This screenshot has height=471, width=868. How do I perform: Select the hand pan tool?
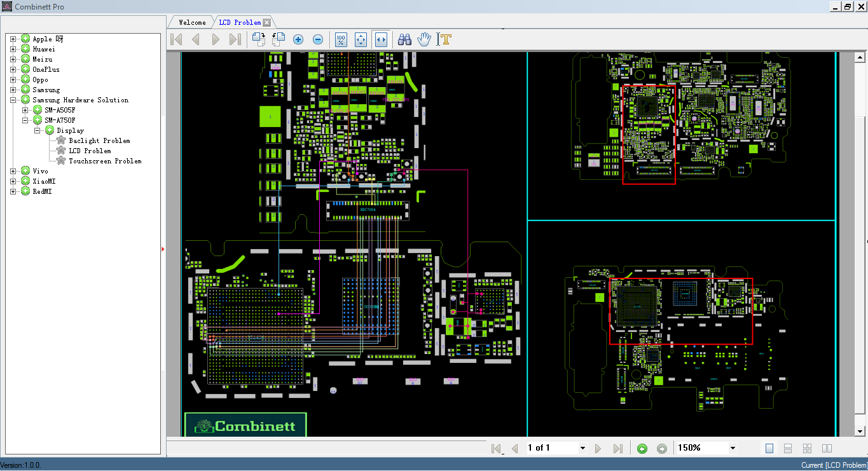click(424, 39)
